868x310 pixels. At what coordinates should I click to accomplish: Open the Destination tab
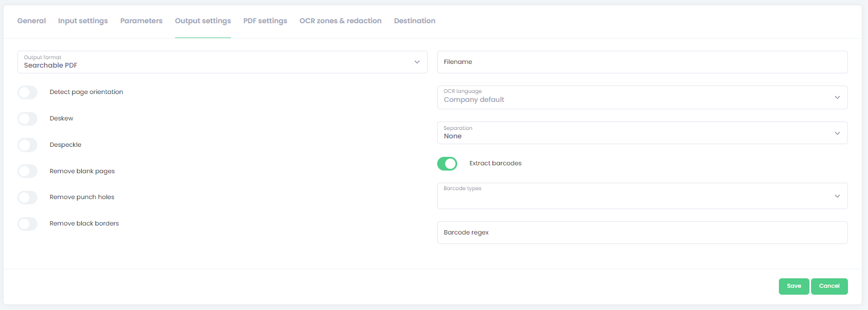pyautogui.click(x=414, y=21)
